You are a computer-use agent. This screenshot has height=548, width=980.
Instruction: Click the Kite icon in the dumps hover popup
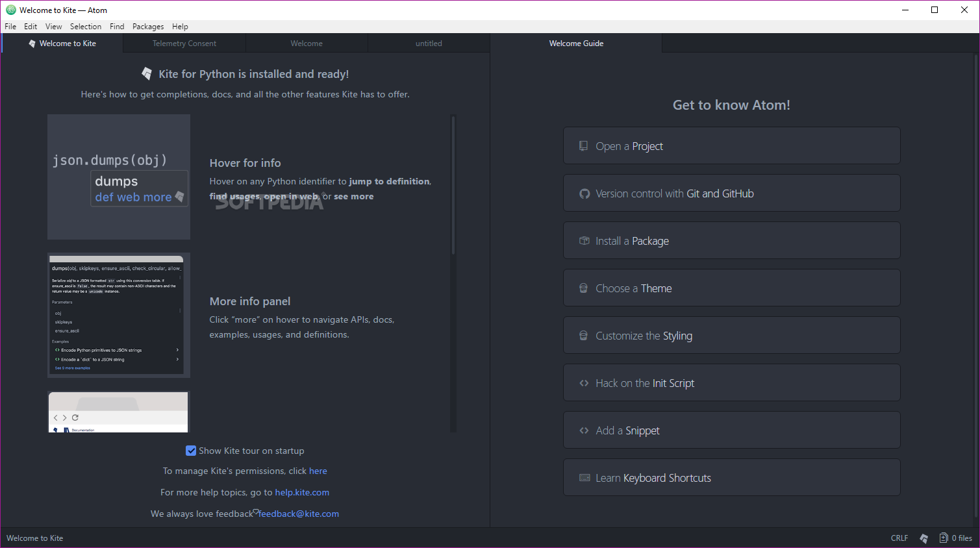[180, 197]
